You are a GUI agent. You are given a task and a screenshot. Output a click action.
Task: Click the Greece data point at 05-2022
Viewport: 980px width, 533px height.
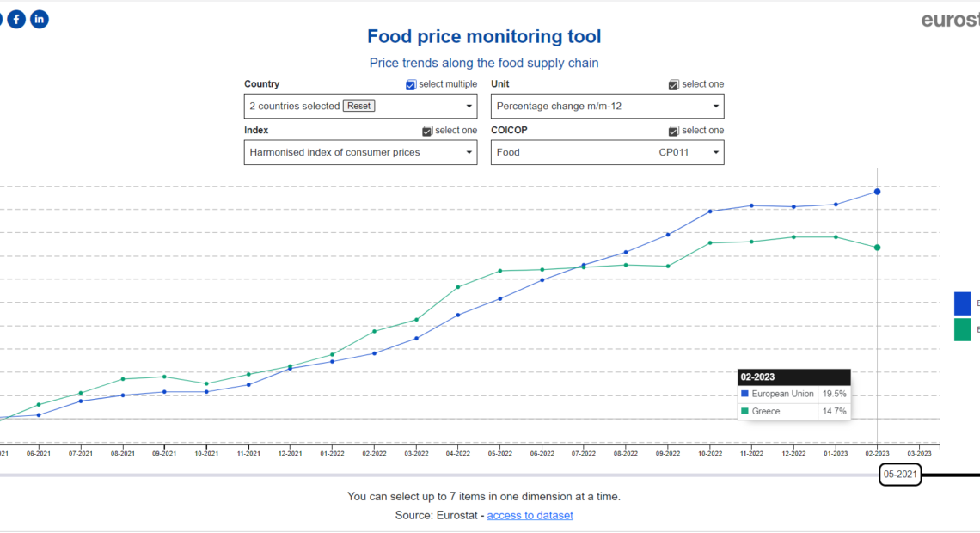500,271
